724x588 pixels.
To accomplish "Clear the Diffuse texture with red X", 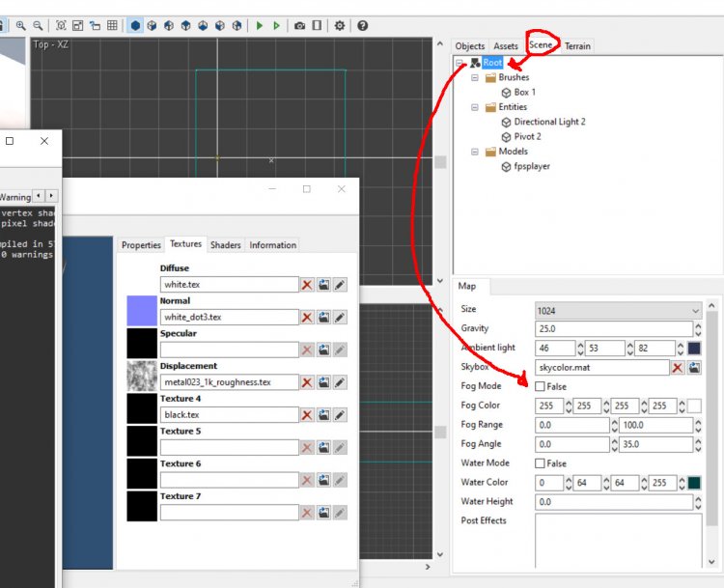I will tap(307, 285).
